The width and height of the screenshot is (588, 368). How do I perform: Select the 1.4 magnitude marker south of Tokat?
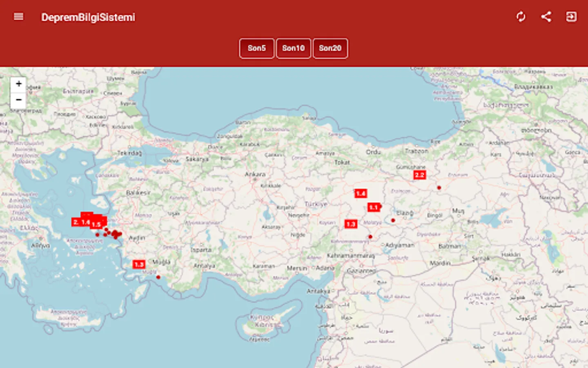tap(361, 193)
